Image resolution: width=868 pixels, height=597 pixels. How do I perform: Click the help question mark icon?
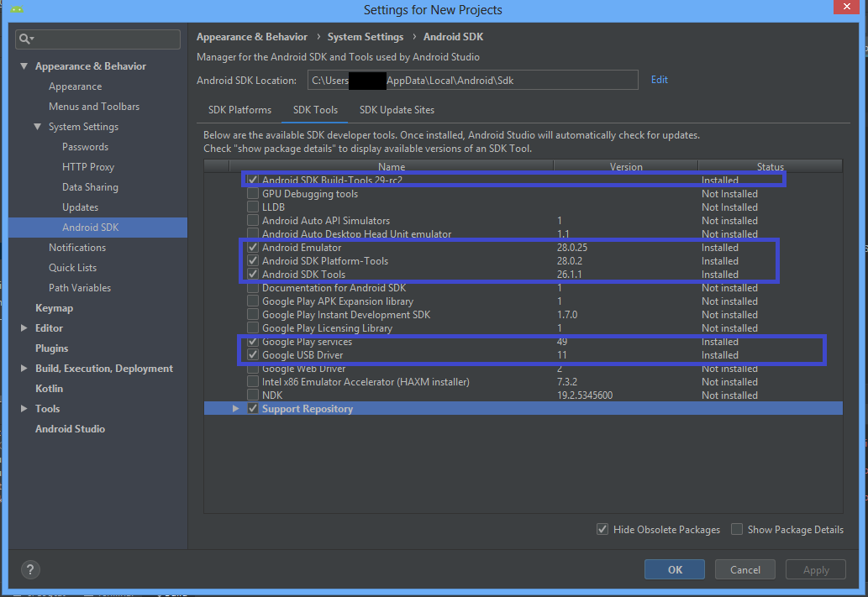coord(30,569)
